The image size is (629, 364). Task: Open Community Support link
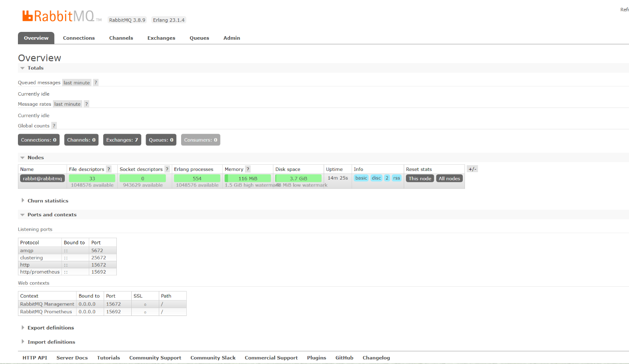pyautogui.click(x=155, y=358)
